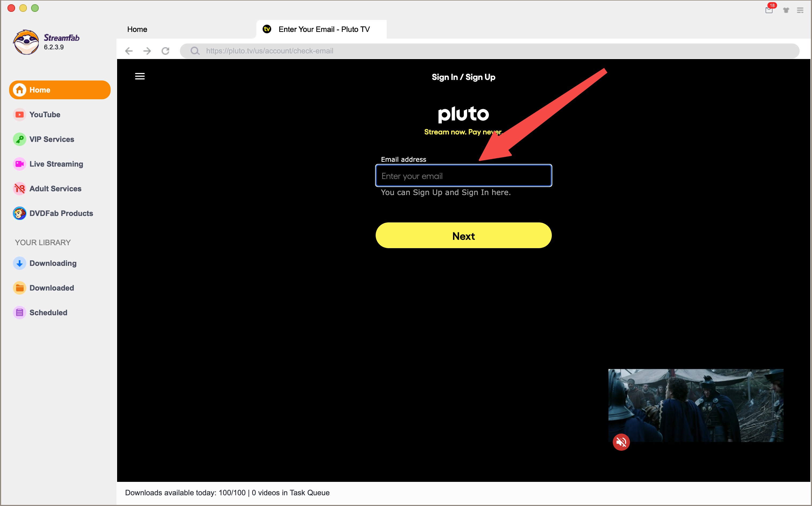Open the YouTube sidebar section
Screen dimensions: 812x506
pos(37,115)
